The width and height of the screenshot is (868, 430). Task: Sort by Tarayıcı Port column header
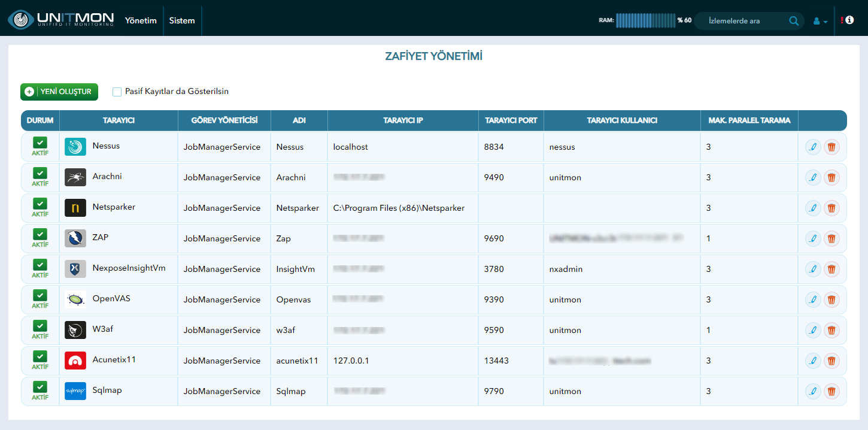511,120
